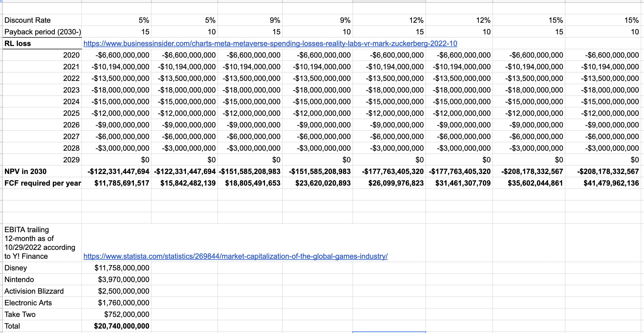Select the 15% discount rate above payback 15

click(x=529, y=20)
